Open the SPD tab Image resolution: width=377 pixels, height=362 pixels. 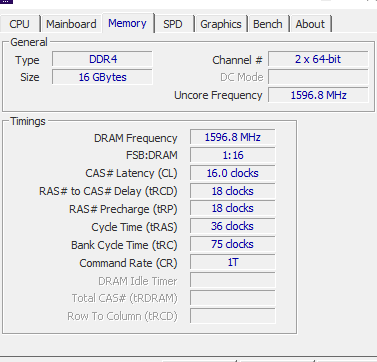173,24
